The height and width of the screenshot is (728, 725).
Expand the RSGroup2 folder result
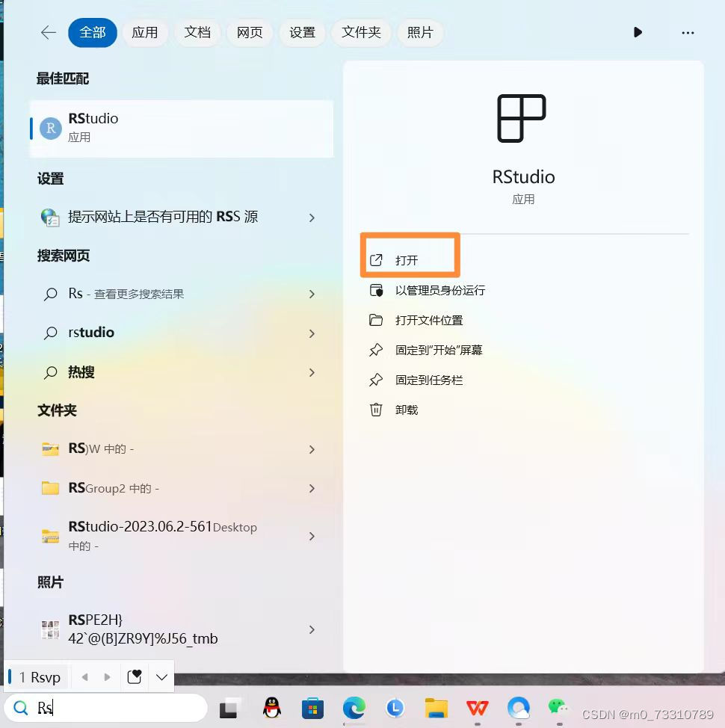click(x=312, y=488)
